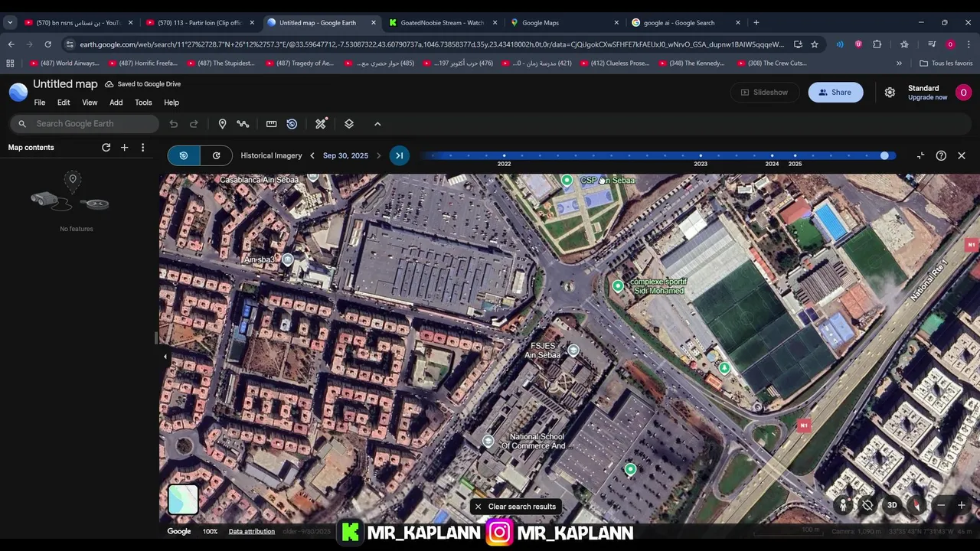Open the Settings gear
The width and height of the screenshot is (980, 551).
click(890, 92)
